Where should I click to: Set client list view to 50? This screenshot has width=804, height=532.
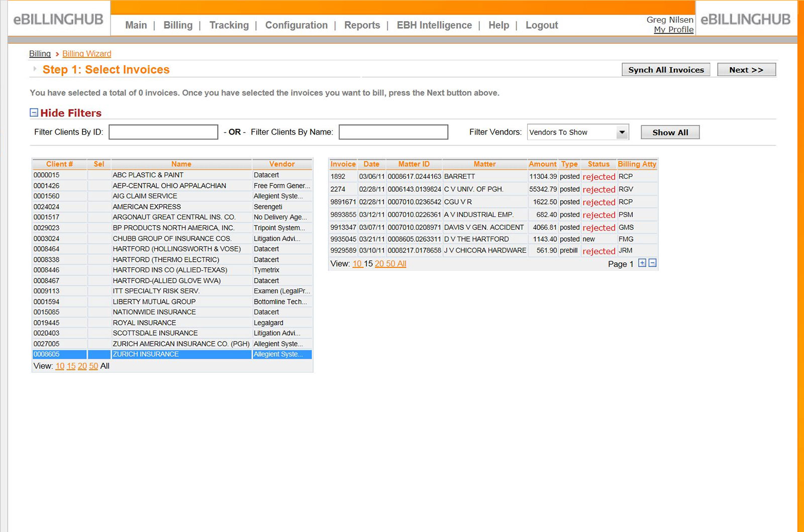tap(93, 366)
